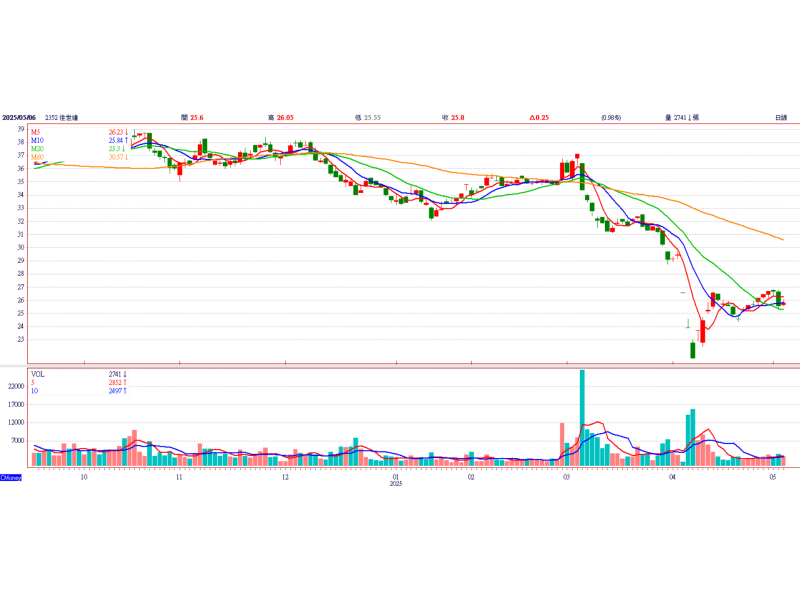Click the 10 month marker on time axis
This screenshot has height=600, width=800.
84,477
